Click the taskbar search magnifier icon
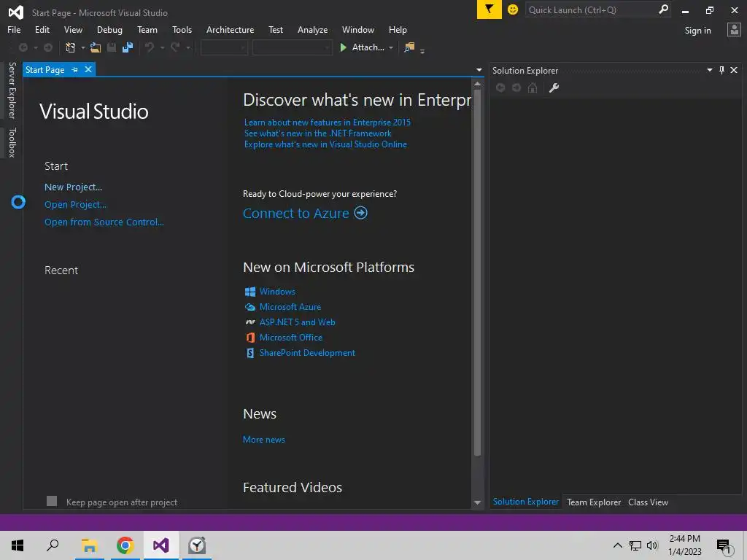This screenshot has height=560, width=747. (53, 545)
